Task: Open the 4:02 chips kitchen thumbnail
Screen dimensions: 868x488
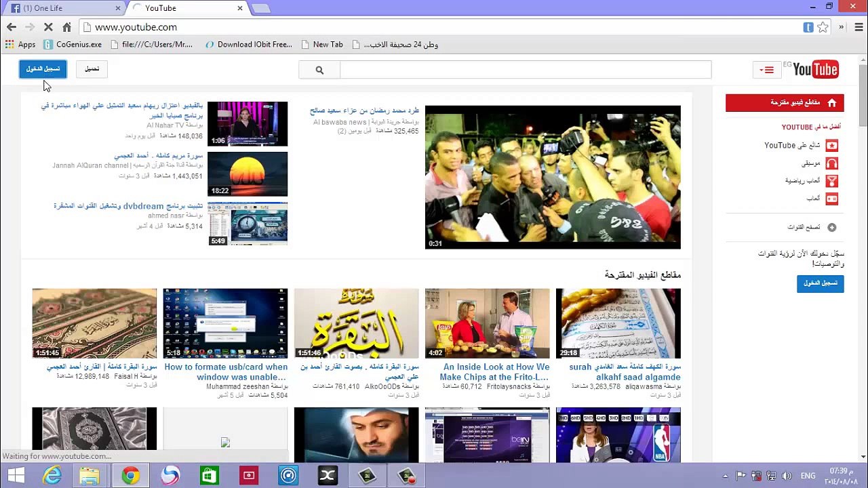Action: point(488,323)
